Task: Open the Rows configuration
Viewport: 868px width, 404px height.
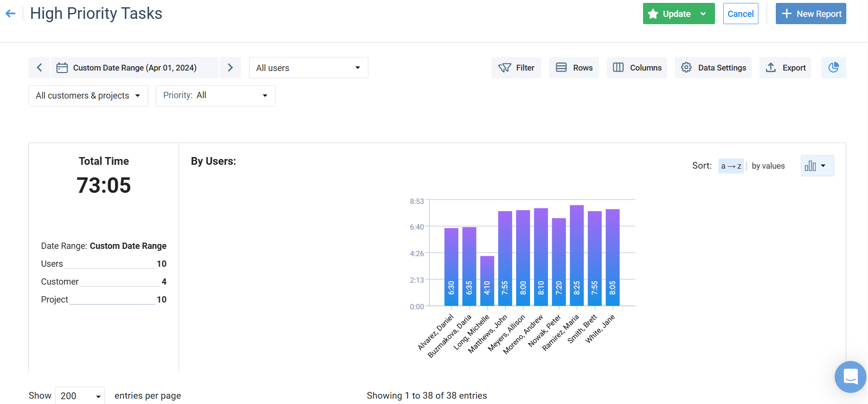Action: click(574, 68)
